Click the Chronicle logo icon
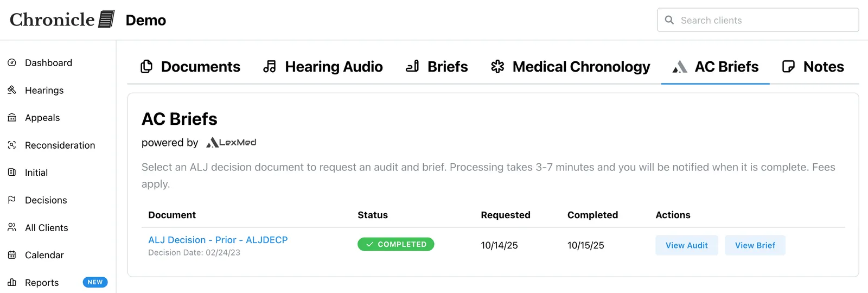 click(x=106, y=19)
